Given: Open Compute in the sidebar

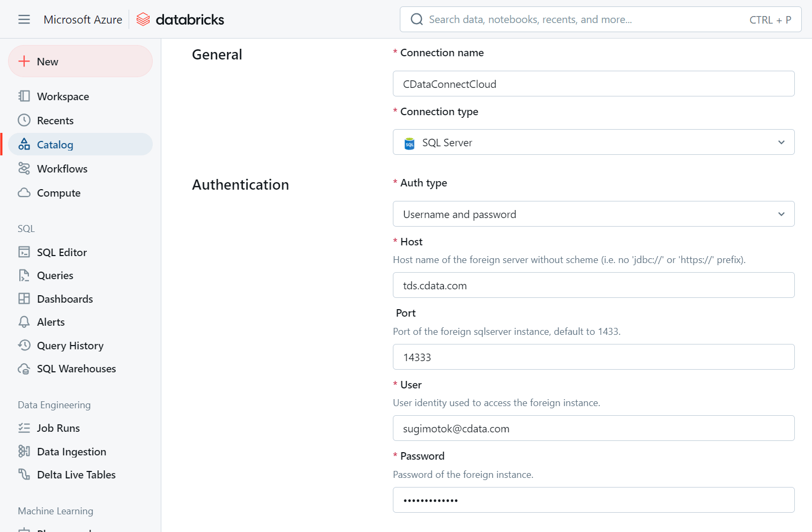Looking at the screenshot, I should (80, 192).
